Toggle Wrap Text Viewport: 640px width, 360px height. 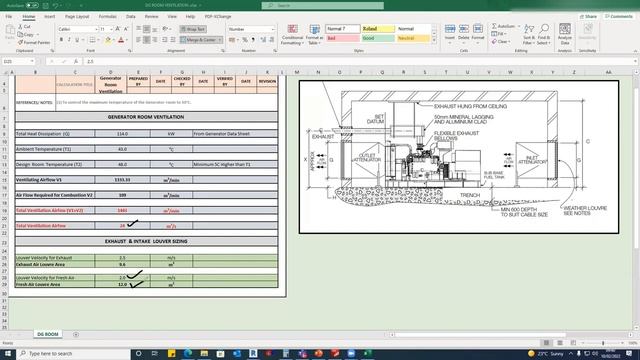pyautogui.click(x=193, y=29)
